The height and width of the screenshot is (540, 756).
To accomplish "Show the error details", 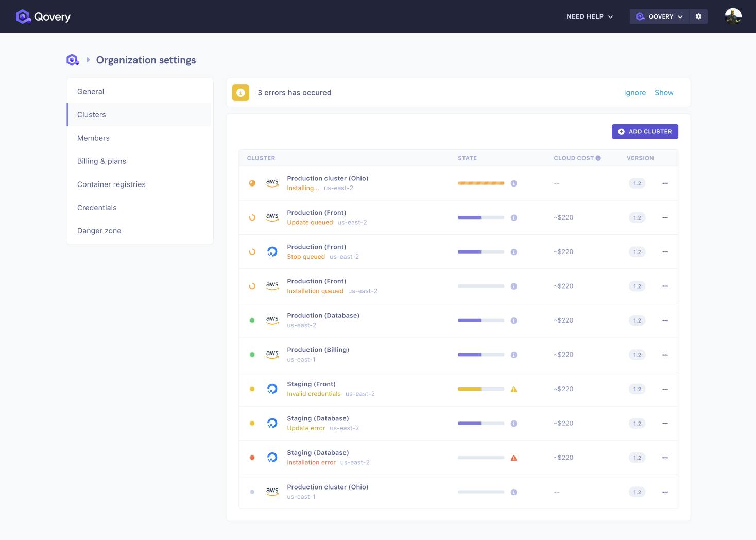I will (x=664, y=93).
